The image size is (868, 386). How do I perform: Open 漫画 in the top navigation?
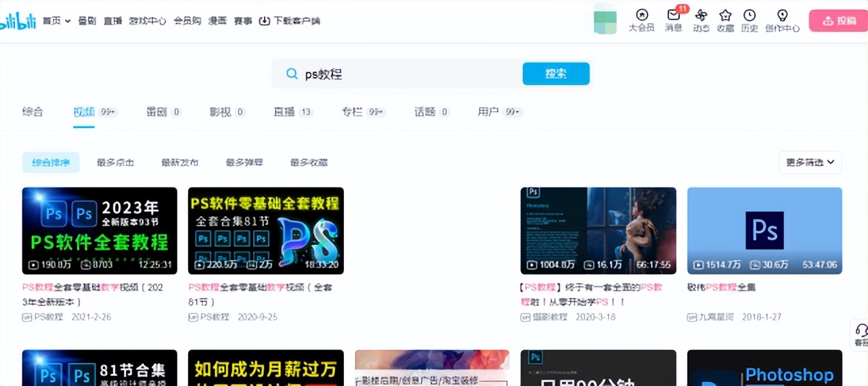tap(217, 21)
